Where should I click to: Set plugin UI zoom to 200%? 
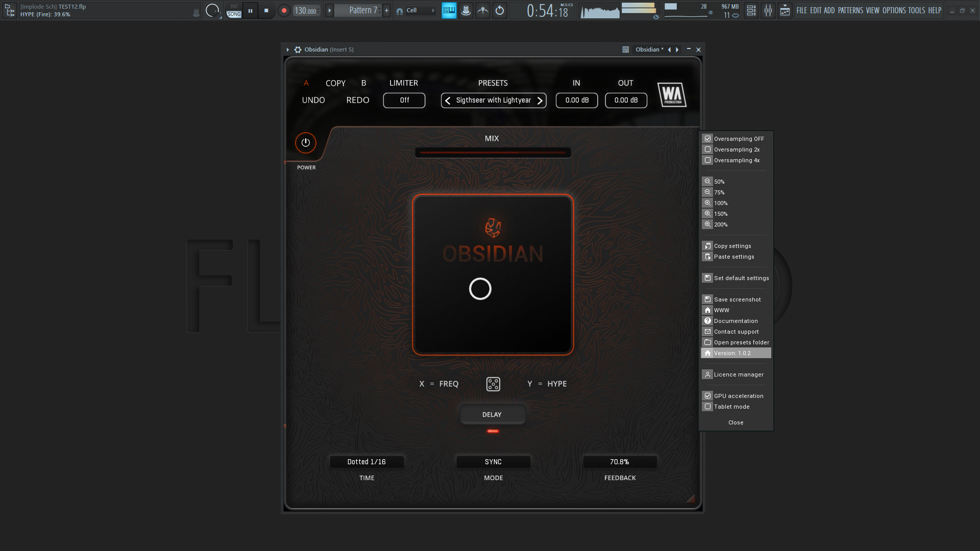[x=736, y=224]
